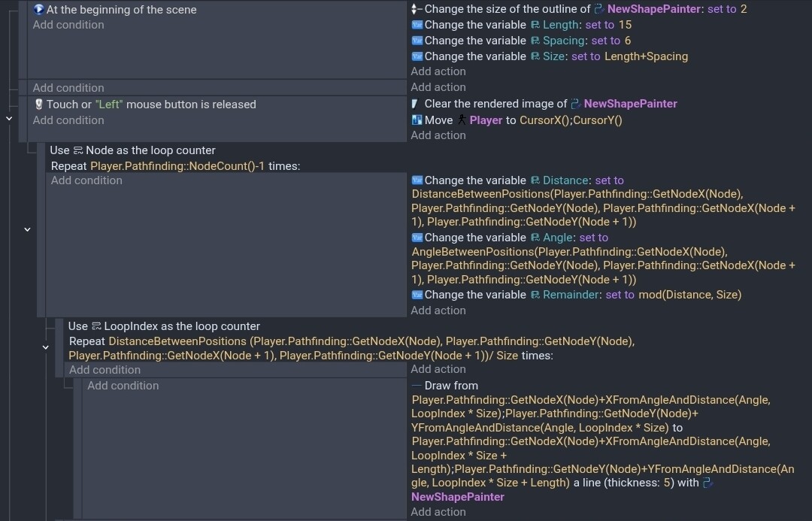Collapse the Node repeat loop event
Screen dimensions: 812x521
coord(27,229)
